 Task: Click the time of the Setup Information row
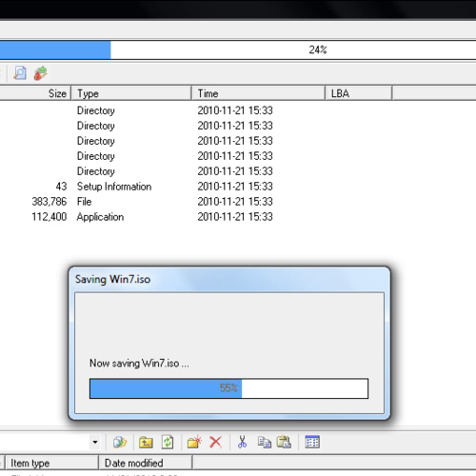pos(235,187)
